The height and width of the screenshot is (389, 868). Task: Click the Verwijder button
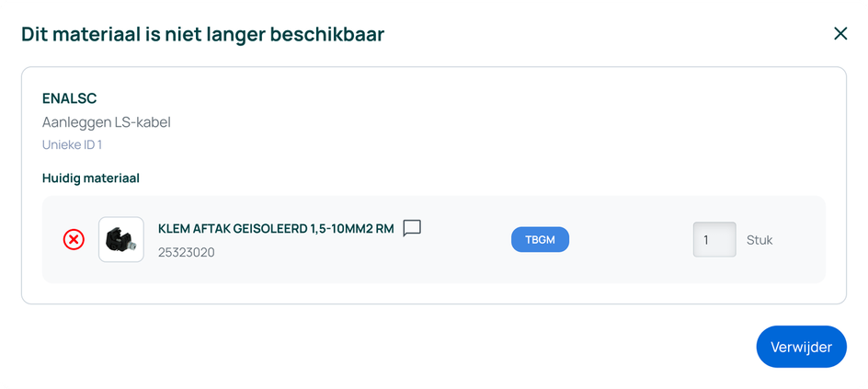pyautogui.click(x=801, y=347)
